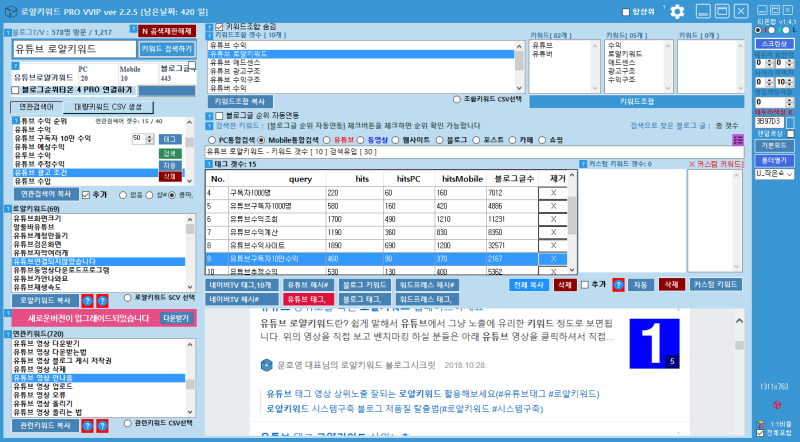Click the help icon next to 키워드조합 숨김
This screenshot has width=800, height=442.
[209, 28]
